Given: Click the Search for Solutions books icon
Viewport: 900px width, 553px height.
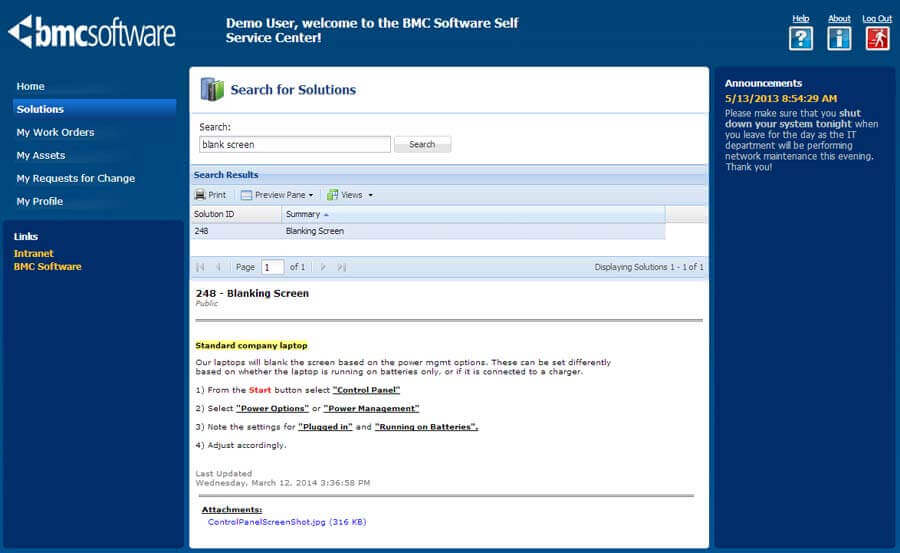Looking at the screenshot, I should [212, 90].
